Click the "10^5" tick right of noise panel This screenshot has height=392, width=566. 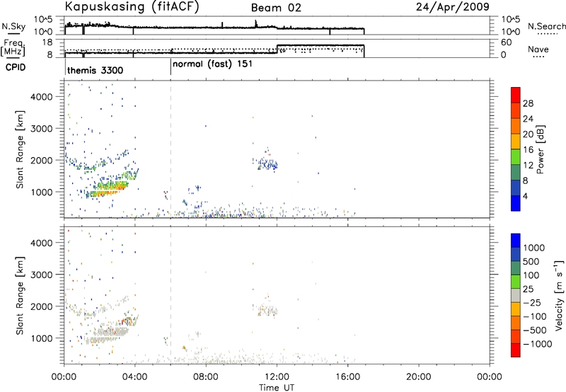click(x=511, y=20)
